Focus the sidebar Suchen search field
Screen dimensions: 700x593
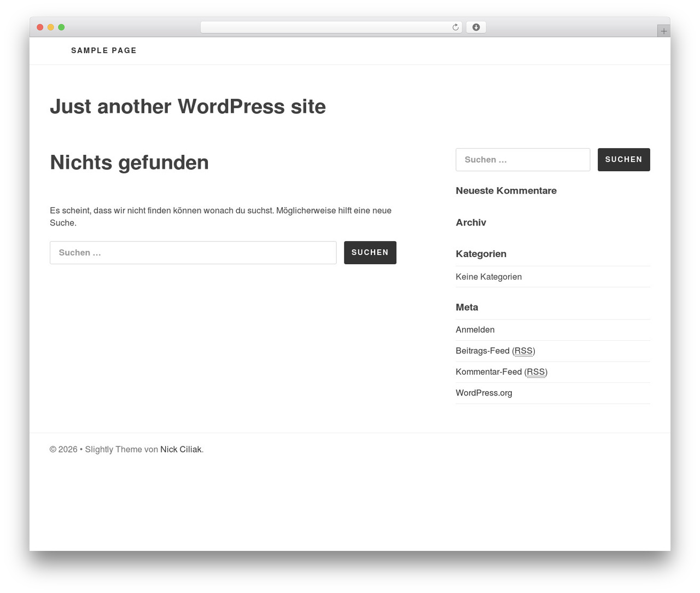(x=523, y=160)
